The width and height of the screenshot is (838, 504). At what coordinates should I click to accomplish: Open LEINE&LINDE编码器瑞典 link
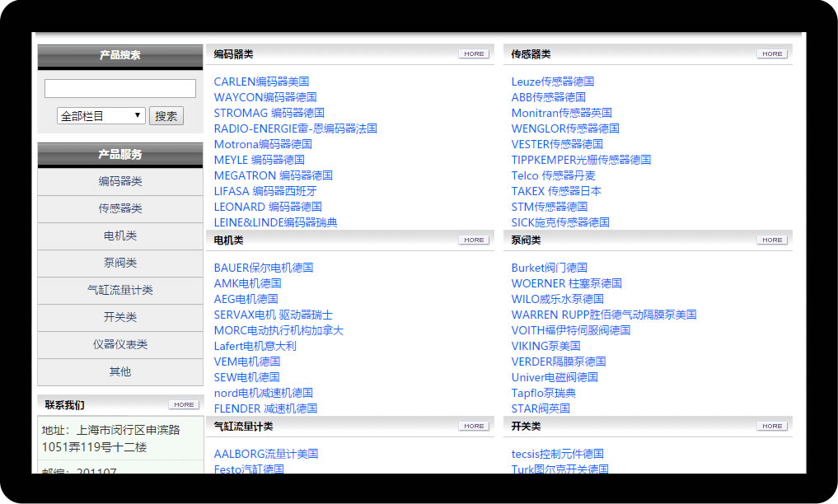[x=275, y=222]
